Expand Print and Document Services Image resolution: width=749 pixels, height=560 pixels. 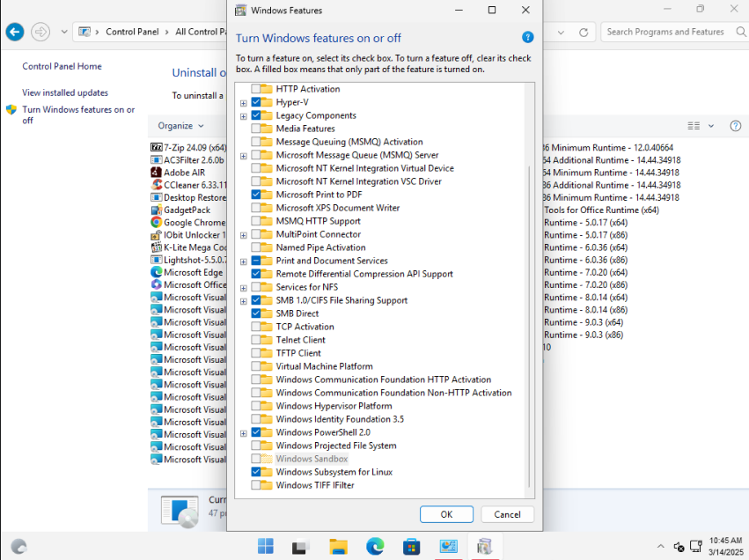244,262
